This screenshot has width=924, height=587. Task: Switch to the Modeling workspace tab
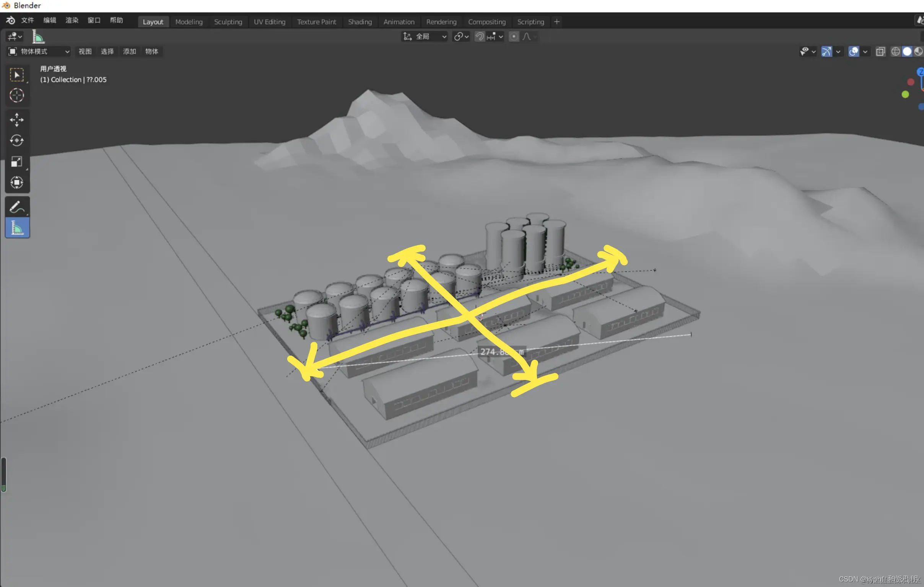click(x=189, y=22)
